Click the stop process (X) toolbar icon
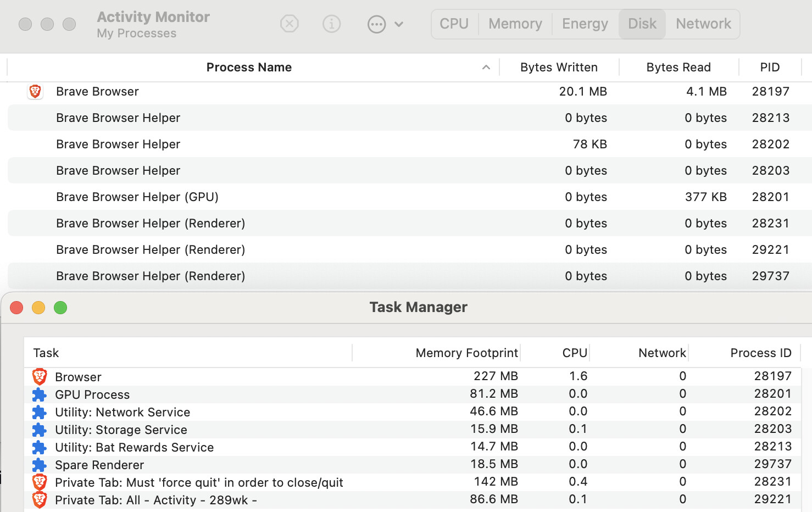 pos(289,24)
